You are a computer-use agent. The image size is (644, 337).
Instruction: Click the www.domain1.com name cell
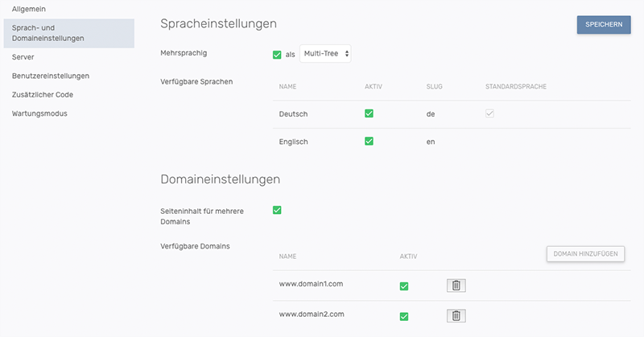pyautogui.click(x=311, y=286)
